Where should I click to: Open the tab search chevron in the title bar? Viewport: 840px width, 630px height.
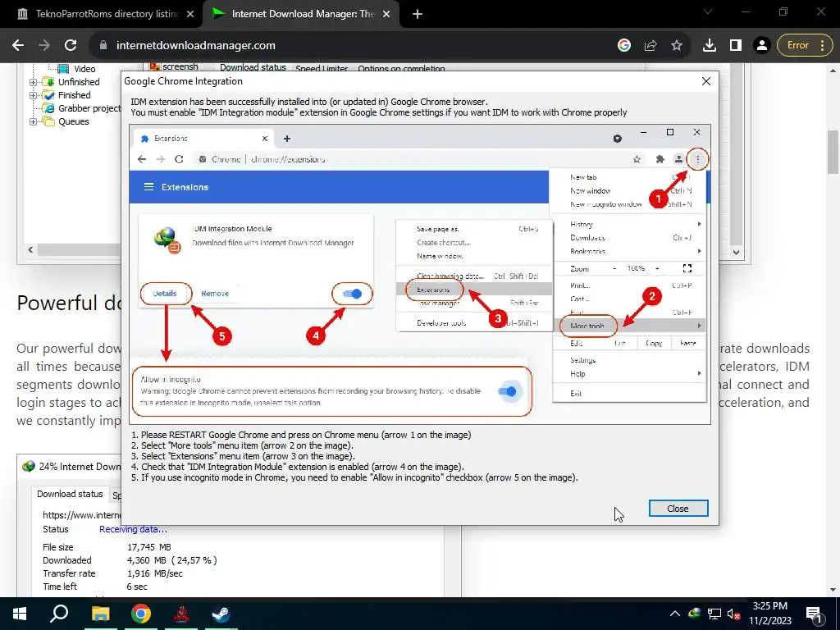[708, 11]
